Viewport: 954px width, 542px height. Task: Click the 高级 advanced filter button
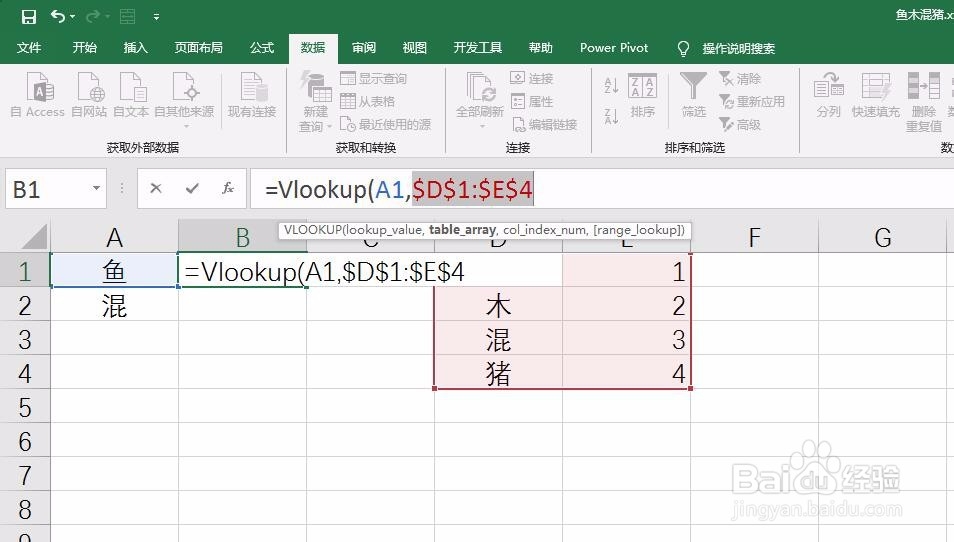coord(740,124)
